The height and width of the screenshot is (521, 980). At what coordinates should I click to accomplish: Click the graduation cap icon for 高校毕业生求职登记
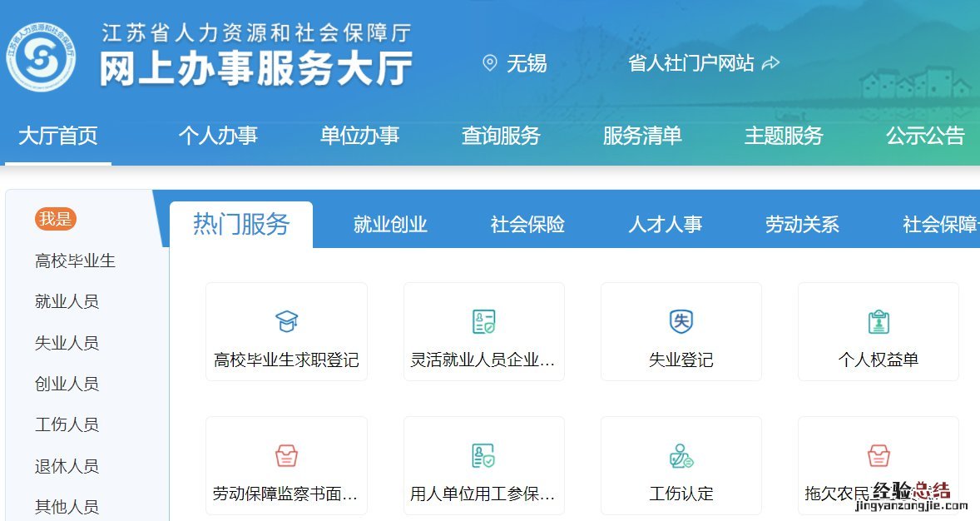click(x=287, y=321)
